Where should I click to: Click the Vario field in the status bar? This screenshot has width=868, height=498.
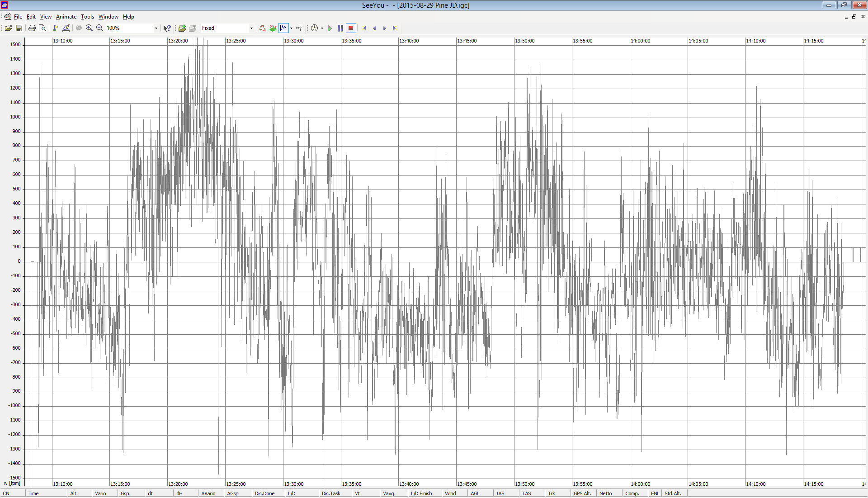[x=100, y=493]
